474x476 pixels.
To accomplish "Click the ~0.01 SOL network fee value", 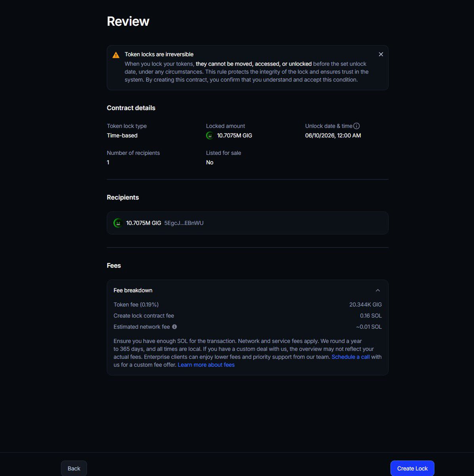I will (x=369, y=327).
